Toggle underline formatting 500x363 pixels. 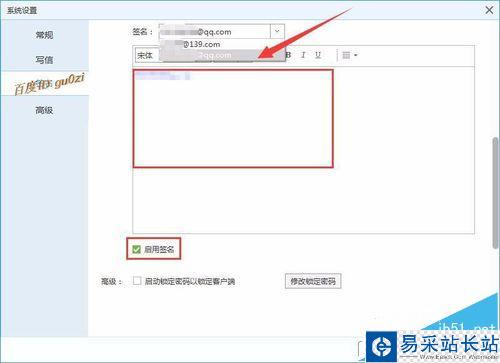point(318,55)
